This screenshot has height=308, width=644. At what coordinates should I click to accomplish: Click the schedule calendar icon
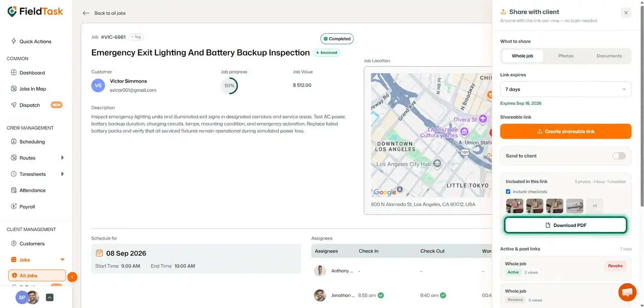[99, 253]
